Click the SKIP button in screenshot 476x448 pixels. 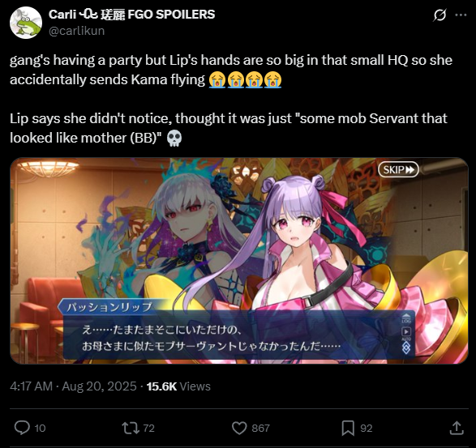tap(398, 169)
